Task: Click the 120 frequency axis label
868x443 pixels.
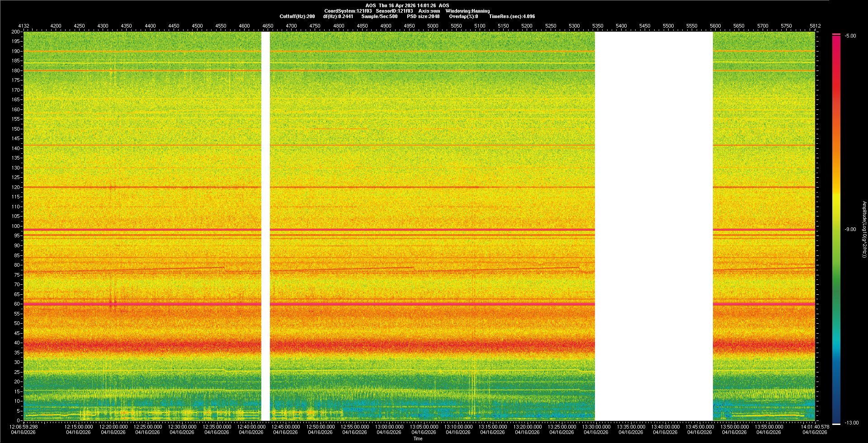Action: tap(16, 187)
